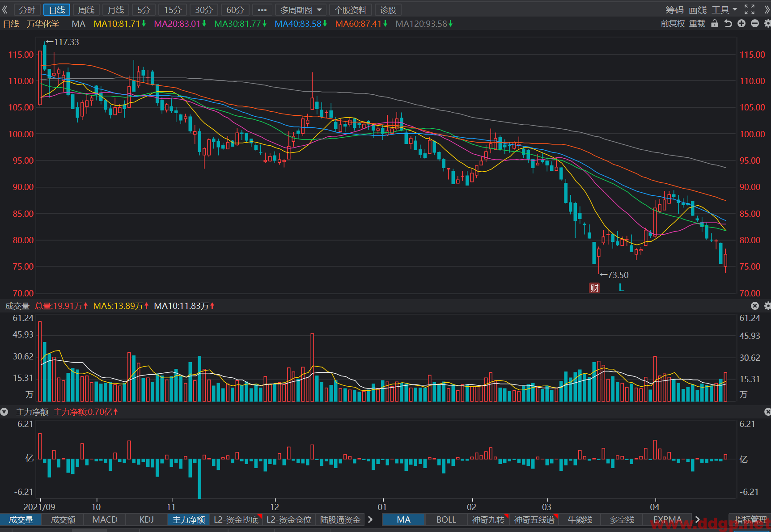Open 画线 drawing tools
771x532 pixels.
click(698, 10)
